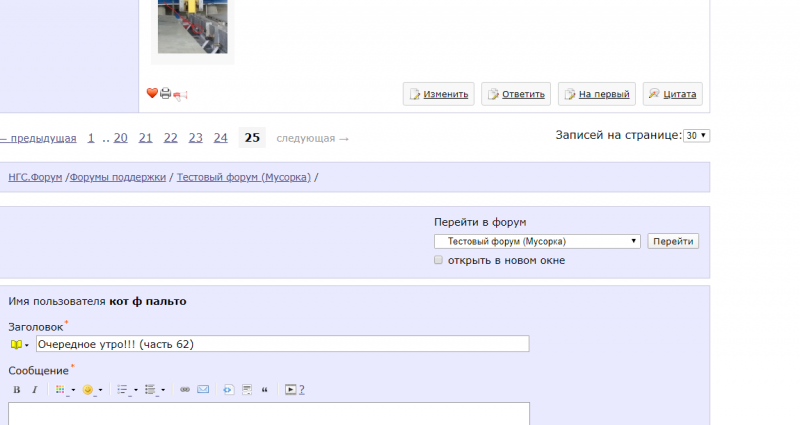Open the records per page dropdown
800x425 pixels.
[696, 135]
